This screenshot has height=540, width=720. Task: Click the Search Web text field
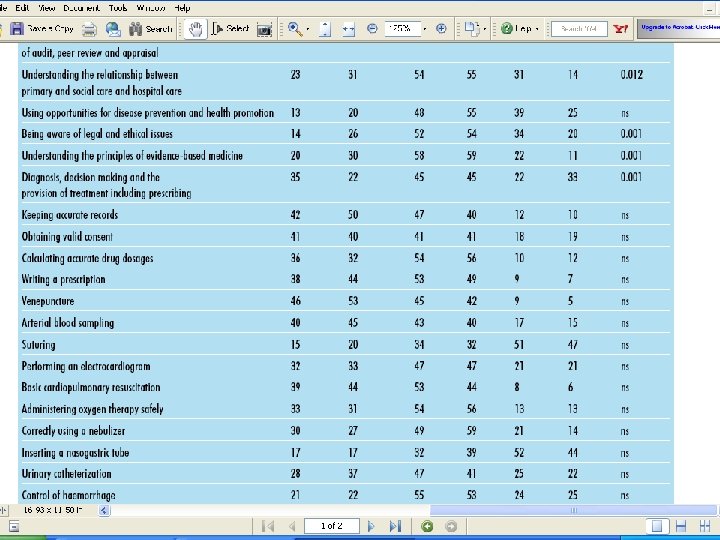click(579, 29)
